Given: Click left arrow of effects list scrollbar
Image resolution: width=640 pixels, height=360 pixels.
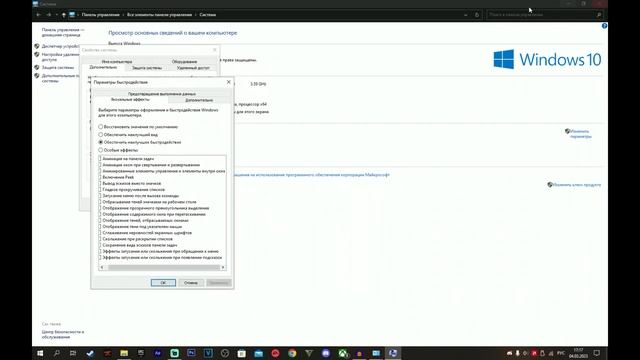Looking at the screenshot, I should [x=102, y=267].
